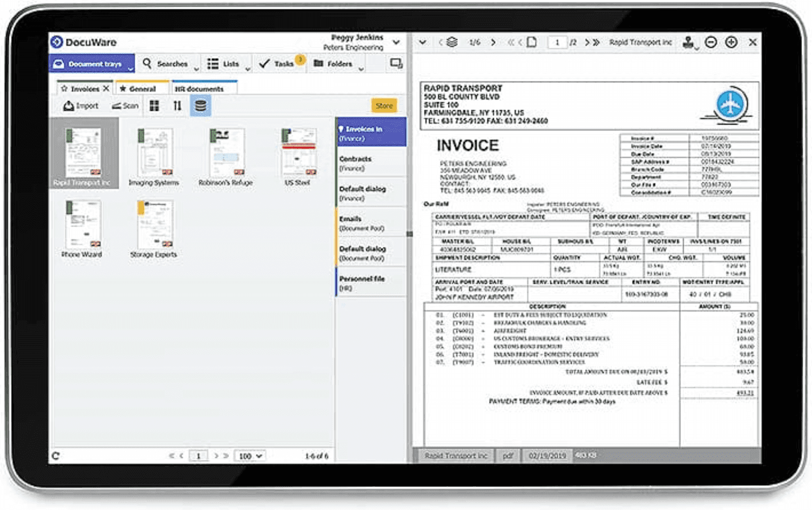Open the stamp tool in the viewer toolbar
812x510 pixels.
[689, 42]
